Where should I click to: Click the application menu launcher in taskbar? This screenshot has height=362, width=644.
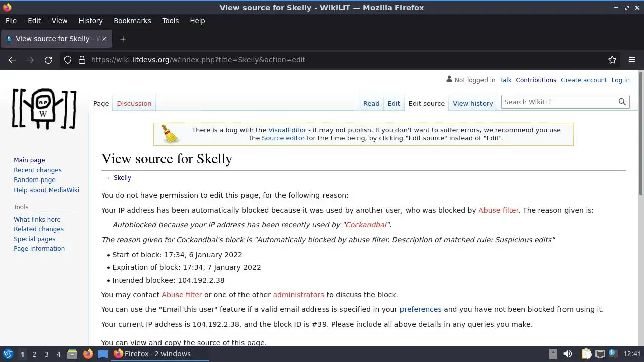8,354
